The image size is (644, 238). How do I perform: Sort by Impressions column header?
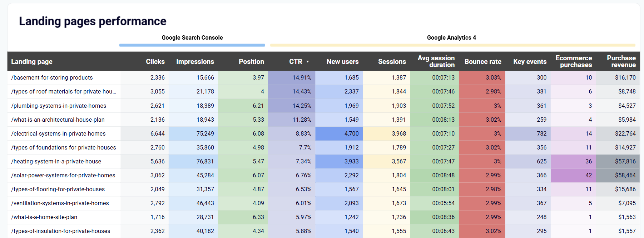(195, 61)
